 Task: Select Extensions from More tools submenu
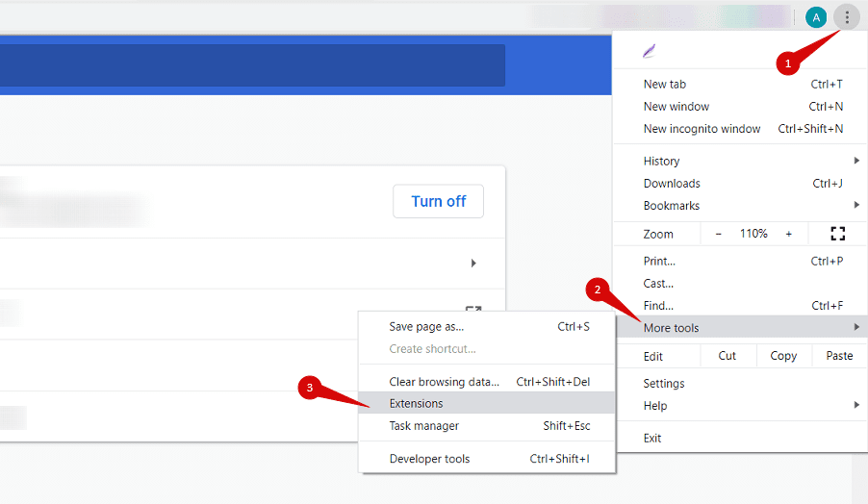click(417, 403)
